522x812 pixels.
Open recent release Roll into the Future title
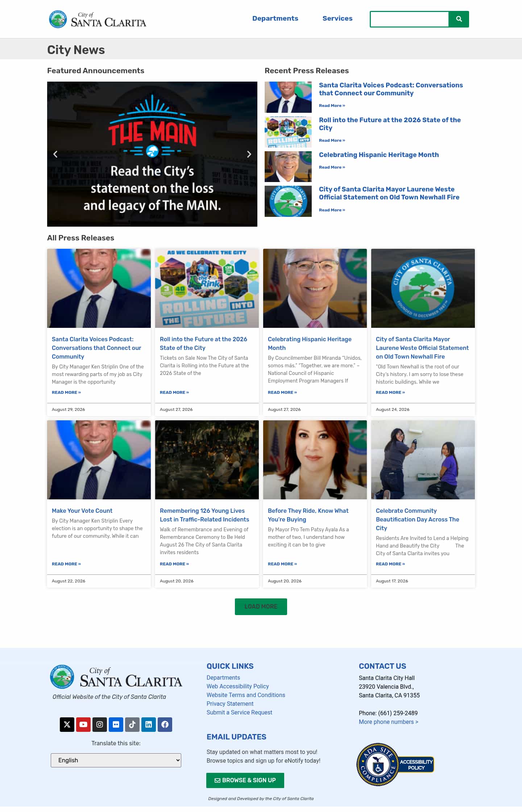(390, 124)
